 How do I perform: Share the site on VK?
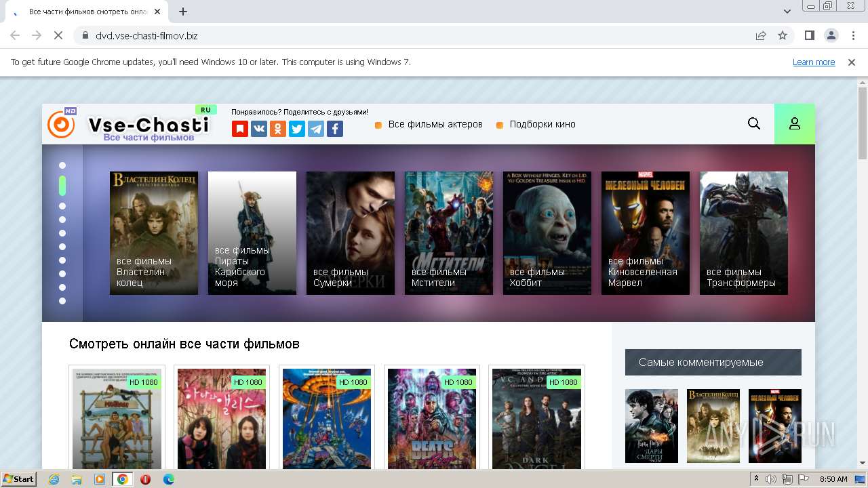click(258, 129)
